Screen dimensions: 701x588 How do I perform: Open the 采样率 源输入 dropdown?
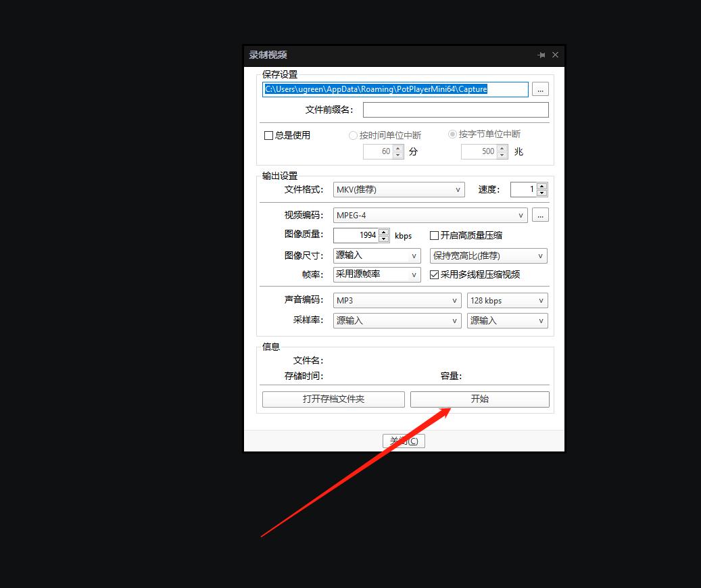pos(396,320)
